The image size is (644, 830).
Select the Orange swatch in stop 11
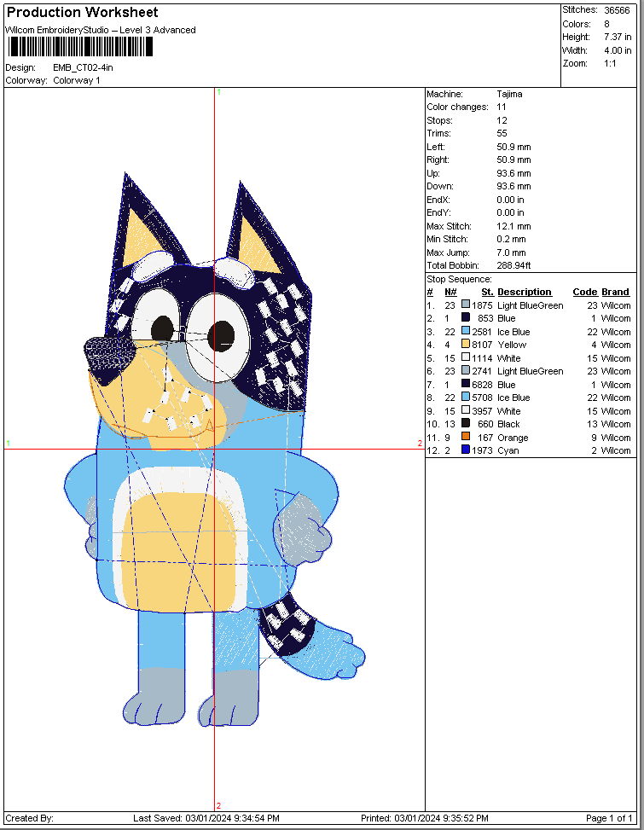tap(466, 437)
